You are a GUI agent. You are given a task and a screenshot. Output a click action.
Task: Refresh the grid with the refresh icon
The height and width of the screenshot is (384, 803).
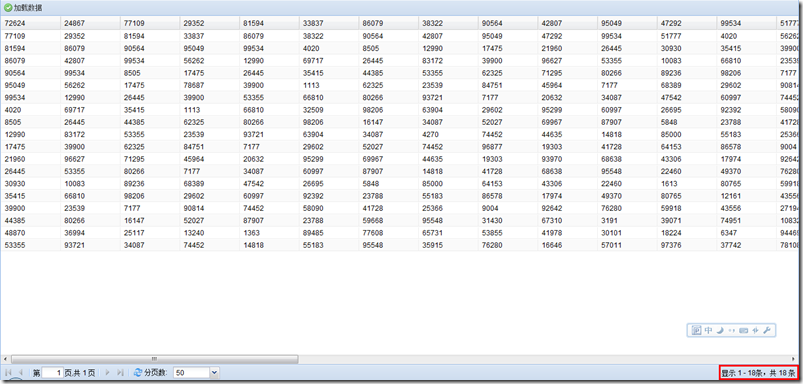137,373
